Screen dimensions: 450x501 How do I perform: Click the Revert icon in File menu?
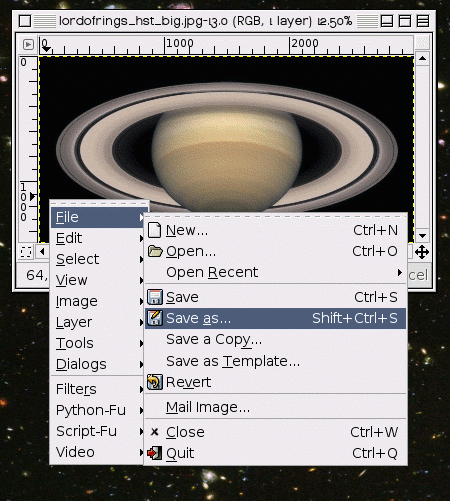tap(155, 382)
